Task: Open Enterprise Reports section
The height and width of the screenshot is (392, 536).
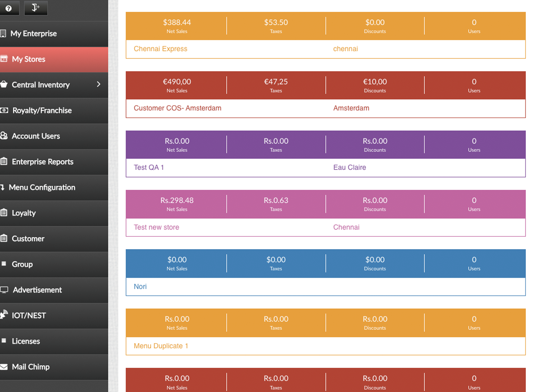Action: click(54, 162)
